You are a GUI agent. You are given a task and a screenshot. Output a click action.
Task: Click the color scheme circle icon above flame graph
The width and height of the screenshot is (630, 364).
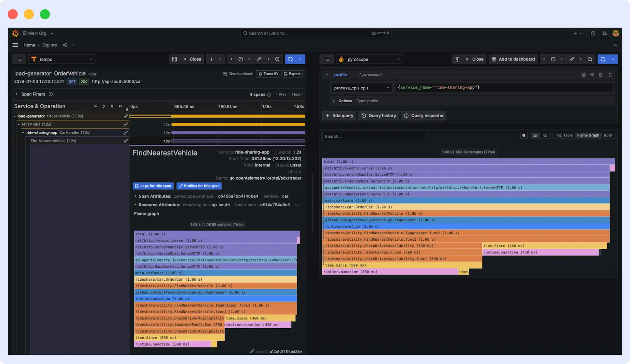pyautogui.click(x=523, y=135)
